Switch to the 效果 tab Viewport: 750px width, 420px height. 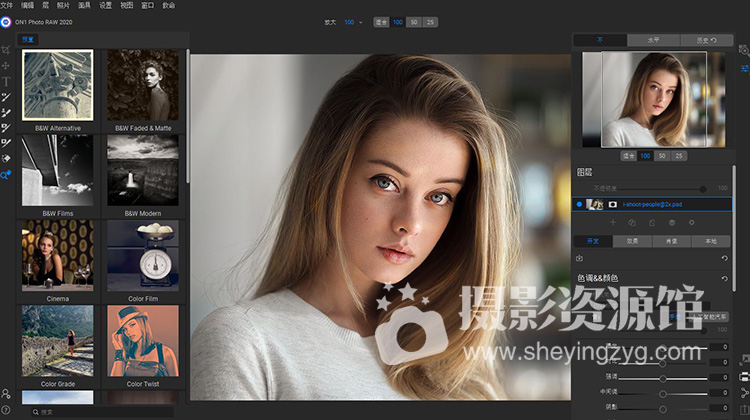pos(632,241)
